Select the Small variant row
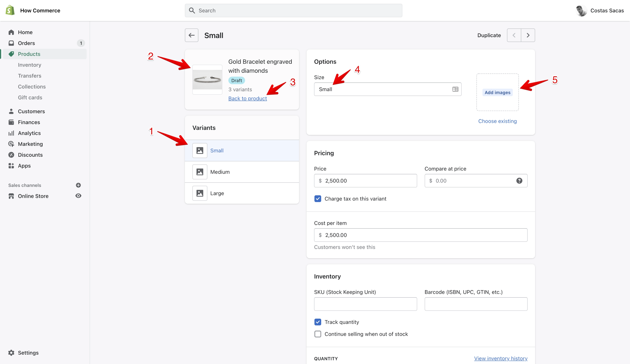 pos(242,150)
